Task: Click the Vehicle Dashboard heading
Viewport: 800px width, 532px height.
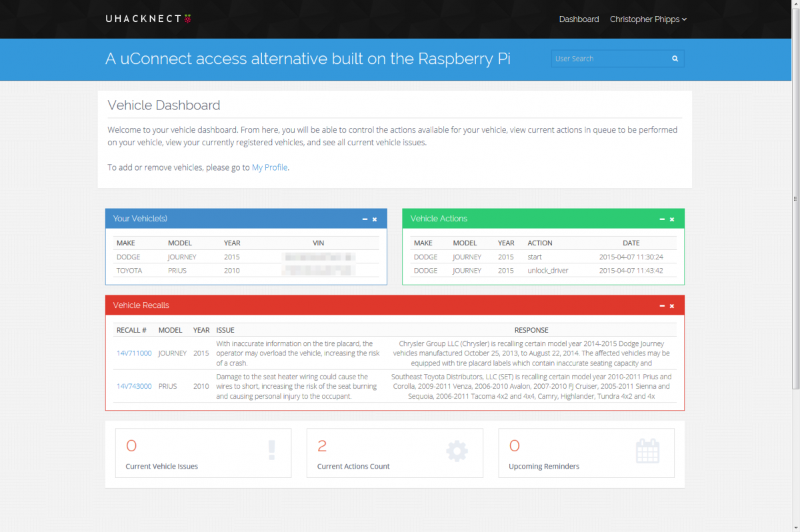Action: pyautogui.click(x=164, y=105)
